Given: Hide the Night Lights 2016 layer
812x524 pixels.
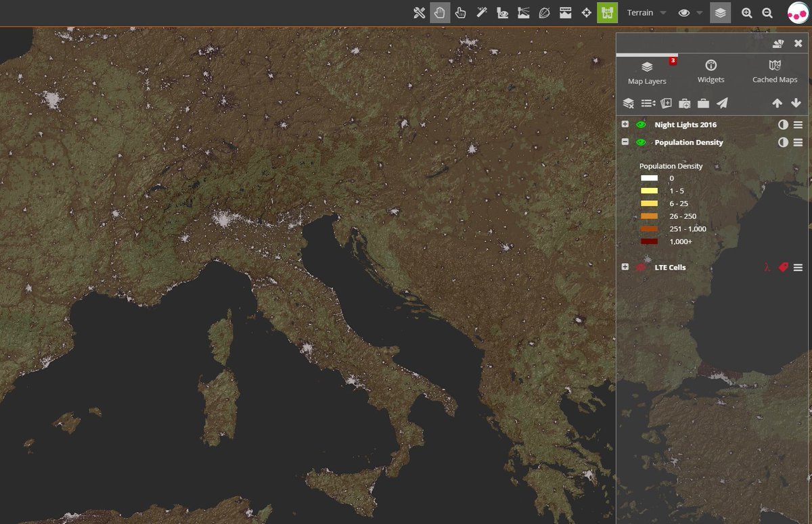Looking at the screenshot, I should pos(641,124).
